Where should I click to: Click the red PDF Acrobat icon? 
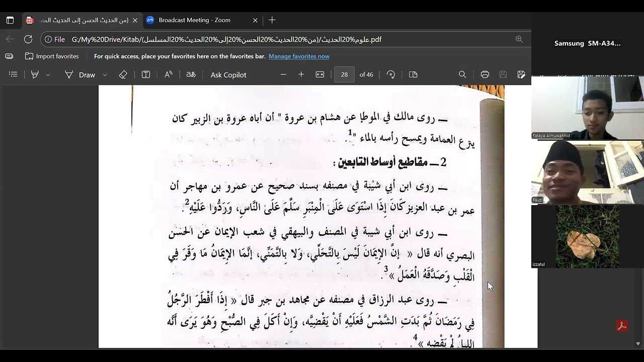point(622,326)
